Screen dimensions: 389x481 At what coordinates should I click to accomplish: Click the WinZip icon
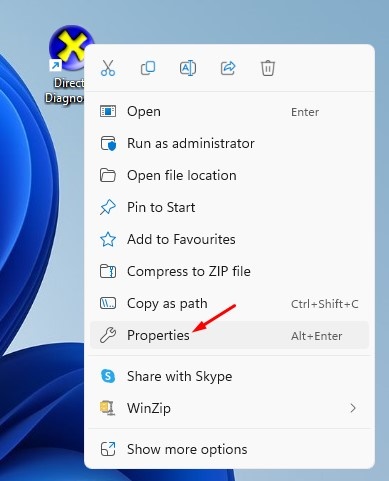pos(108,408)
